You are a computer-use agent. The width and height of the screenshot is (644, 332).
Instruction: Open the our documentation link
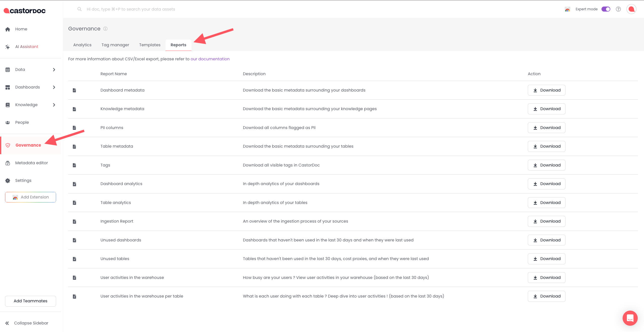click(210, 59)
